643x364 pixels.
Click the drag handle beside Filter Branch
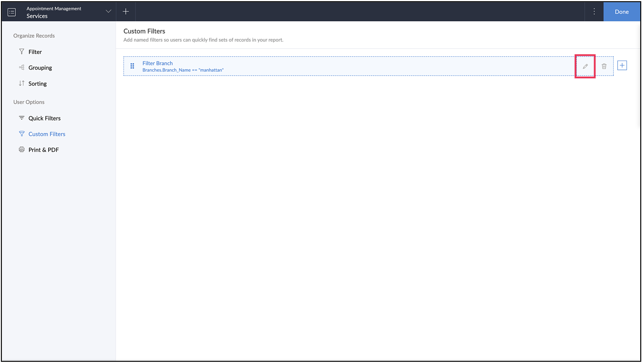pos(132,66)
